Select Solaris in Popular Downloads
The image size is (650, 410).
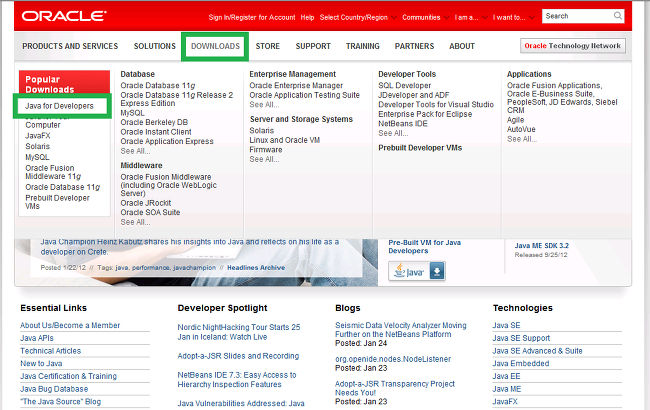[37, 146]
